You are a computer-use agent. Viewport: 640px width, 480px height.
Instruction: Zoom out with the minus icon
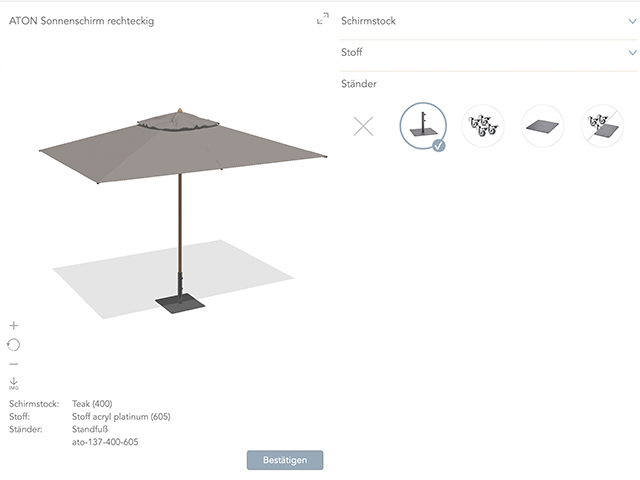click(14, 364)
